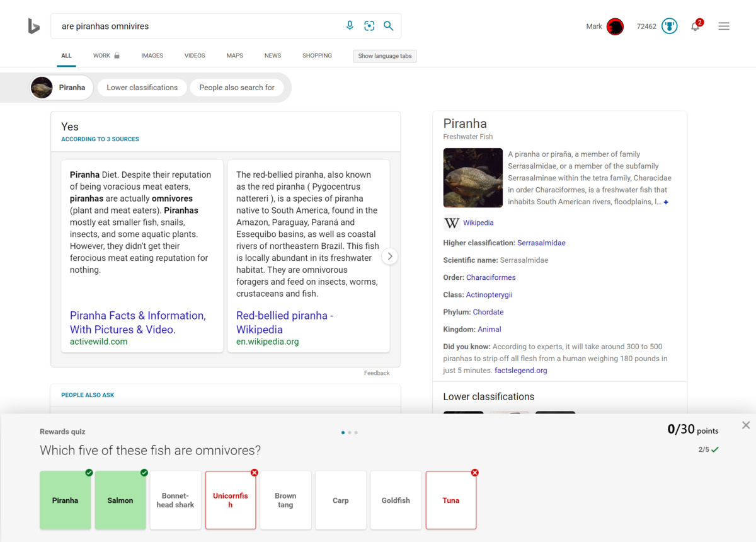756x542 pixels.
Task: Open the piranha photo thumbnail
Action: point(473,178)
